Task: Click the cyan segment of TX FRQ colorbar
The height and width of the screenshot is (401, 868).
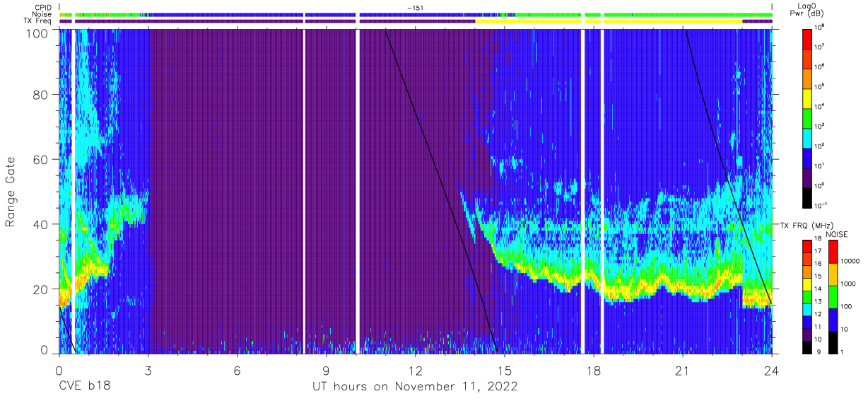Action: [x=807, y=309]
